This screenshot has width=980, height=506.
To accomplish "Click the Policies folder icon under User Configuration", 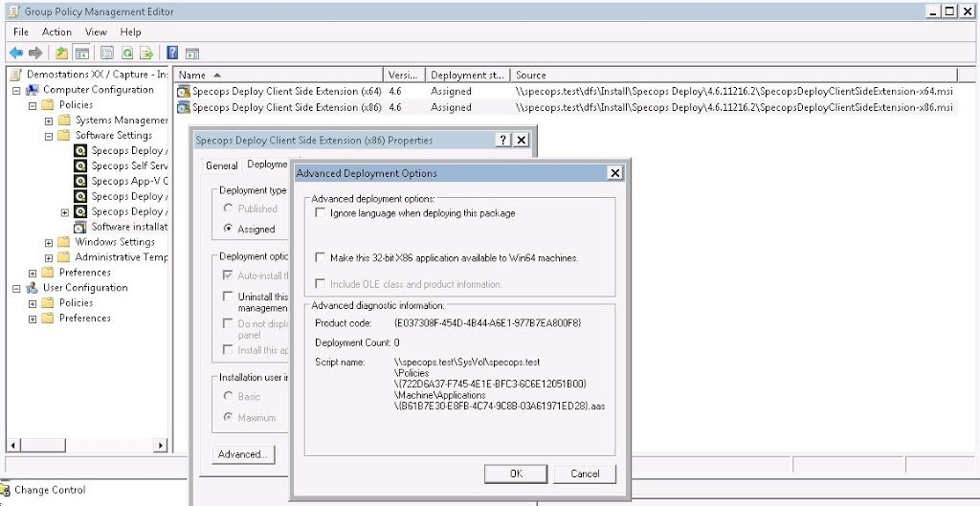I will pos(48,303).
